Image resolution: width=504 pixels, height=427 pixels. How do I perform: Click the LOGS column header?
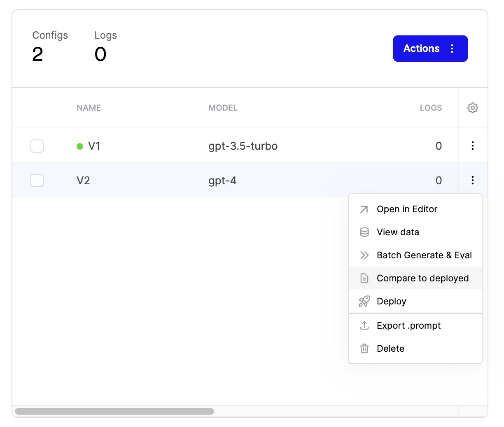tap(431, 108)
